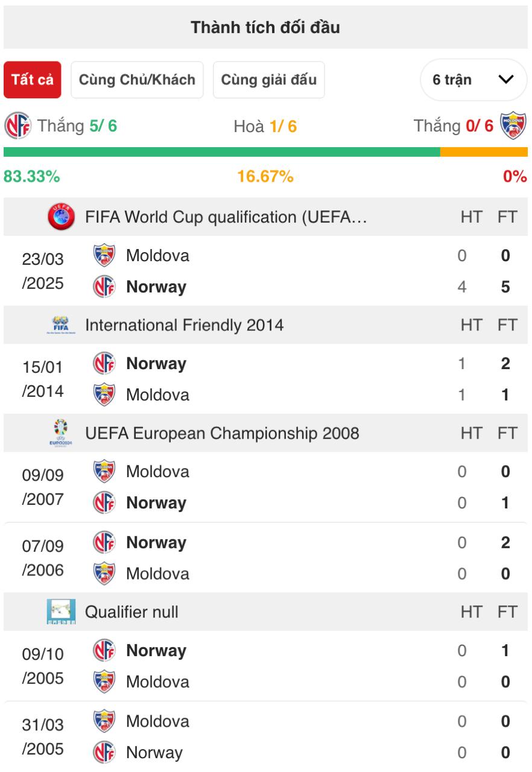Click Moldova's crest in the 23/03/2025 match
The image size is (532, 772).
click(x=104, y=255)
